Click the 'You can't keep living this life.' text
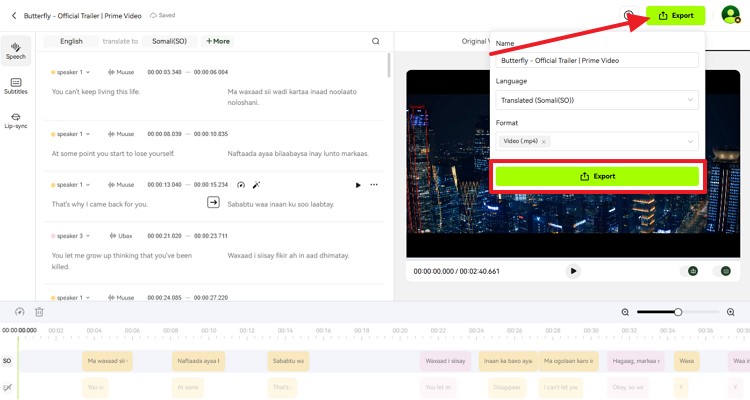Screen dimensions: 750x400 click(x=96, y=91)
